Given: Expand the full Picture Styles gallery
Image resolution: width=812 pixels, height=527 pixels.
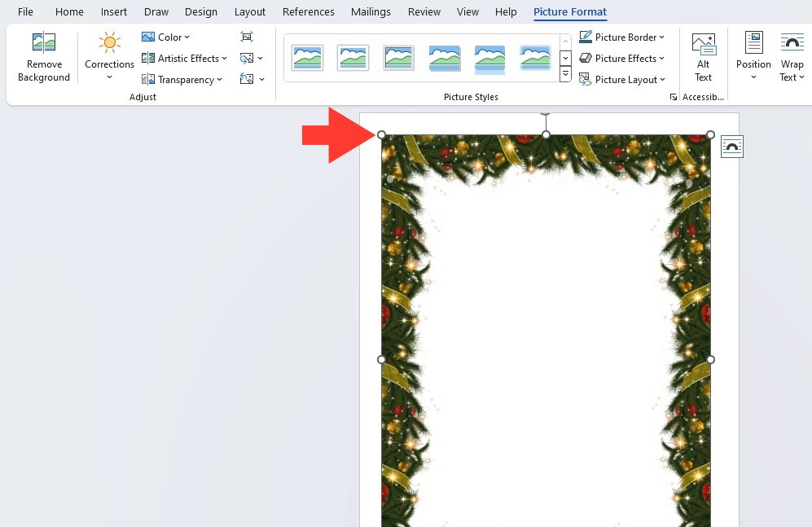Looking at the screenshot, I should coord(565,74).
